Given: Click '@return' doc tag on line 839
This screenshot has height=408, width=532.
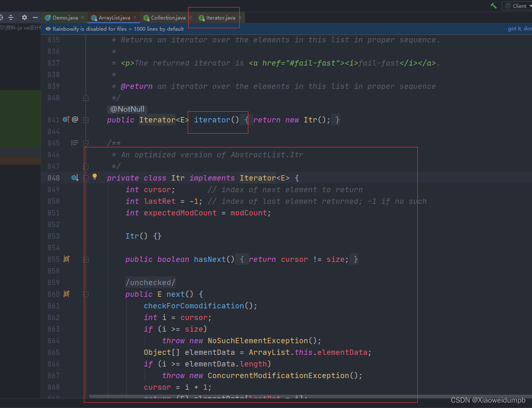Looking at the screenshot, I should (137, 86).
